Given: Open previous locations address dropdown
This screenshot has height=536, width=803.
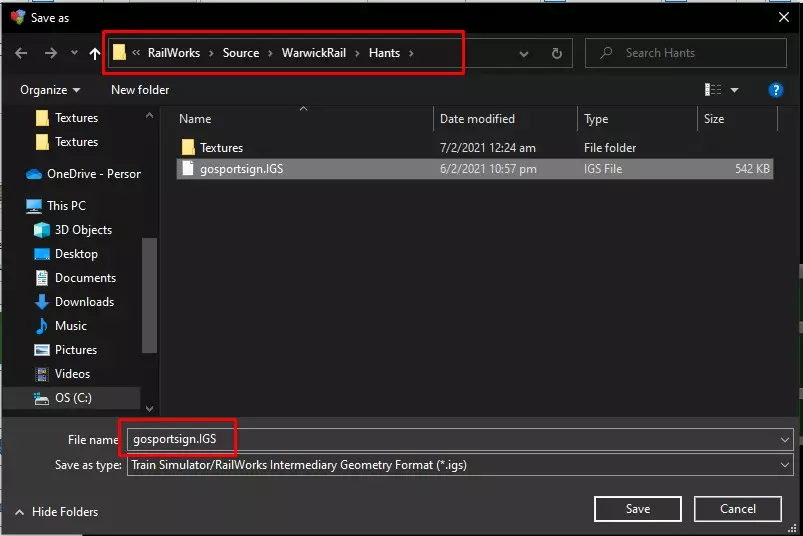Looking at the screenshot, I should click(x=523, y=53).
